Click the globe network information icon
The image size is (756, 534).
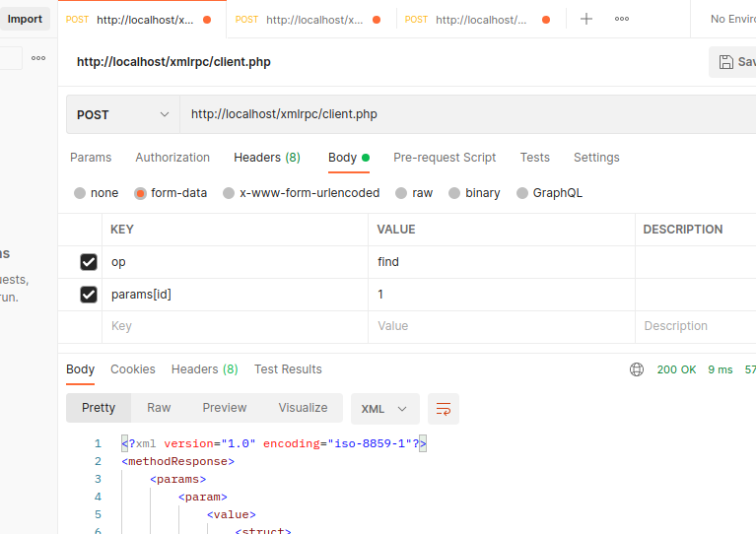pyautogui.click(x=637, y=369)
